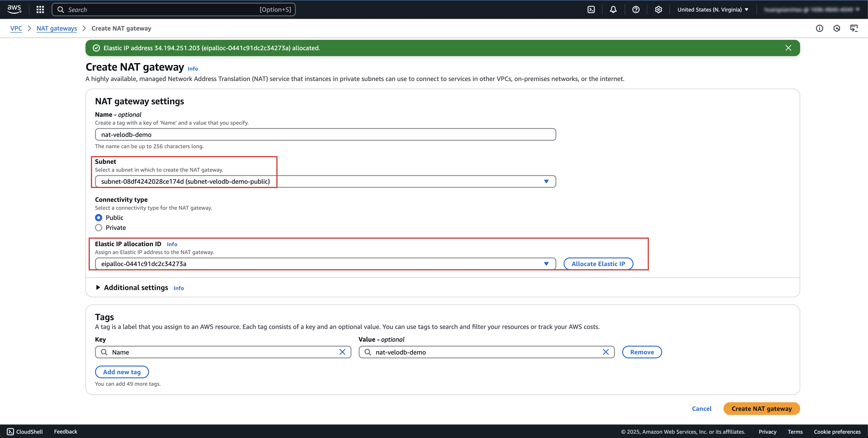
Task: Click into the NAT gateway Name field
Action: (x=325, y=135)
